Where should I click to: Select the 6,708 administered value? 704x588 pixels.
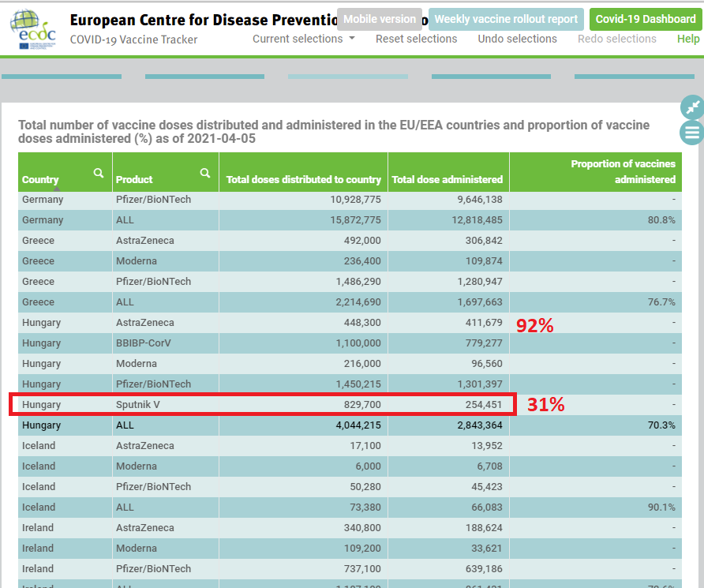click(x=489, y=466)
